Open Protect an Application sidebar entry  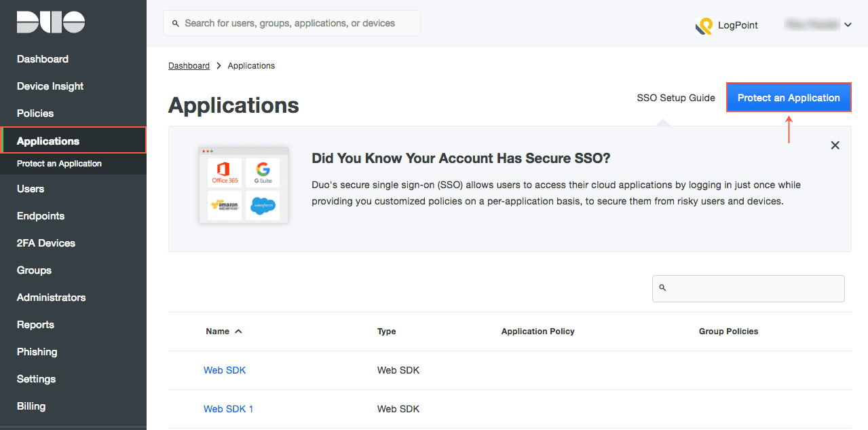coord(59,163)
